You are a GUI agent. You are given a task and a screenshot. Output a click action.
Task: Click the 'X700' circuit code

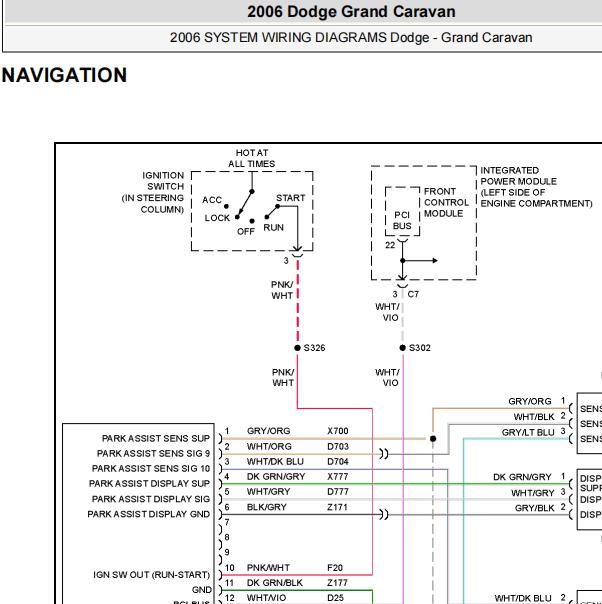tap(338, 431)
